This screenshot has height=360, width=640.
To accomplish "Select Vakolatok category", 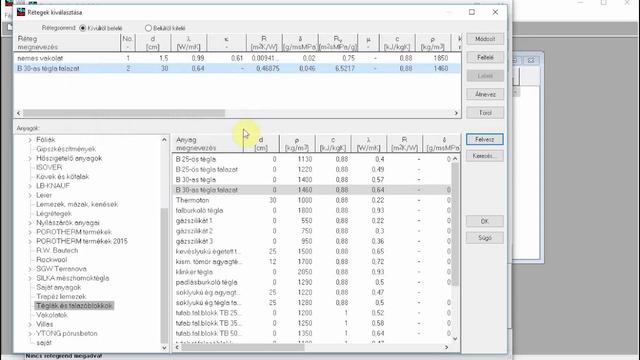I will pyautogui.click(x=52, y=315).
